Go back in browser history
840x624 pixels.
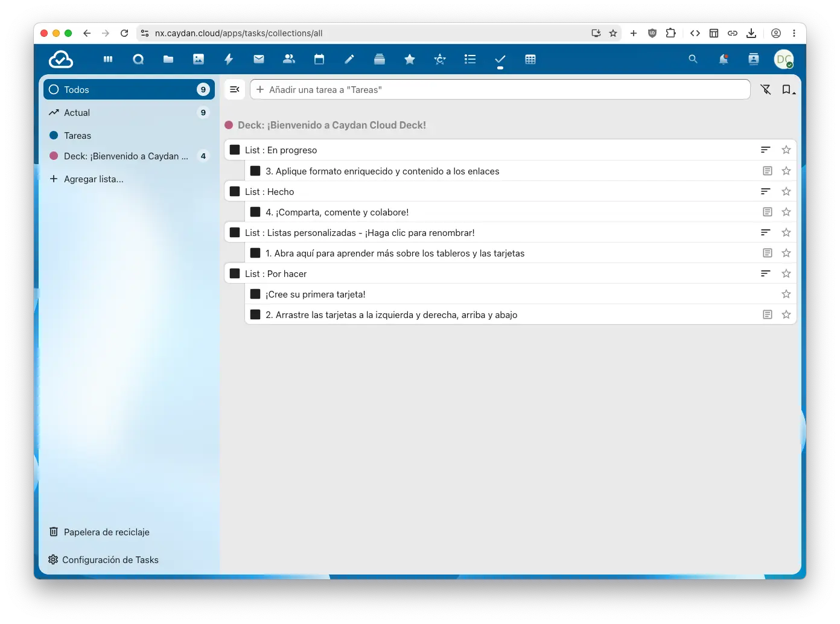tap(87, 33)
